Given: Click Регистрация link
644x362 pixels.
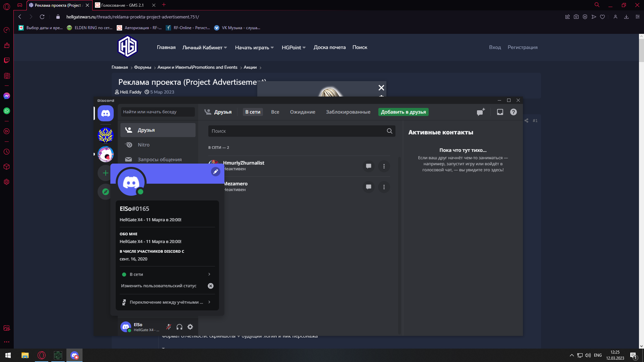Looking at the screenshot, I should coord(522,47).
